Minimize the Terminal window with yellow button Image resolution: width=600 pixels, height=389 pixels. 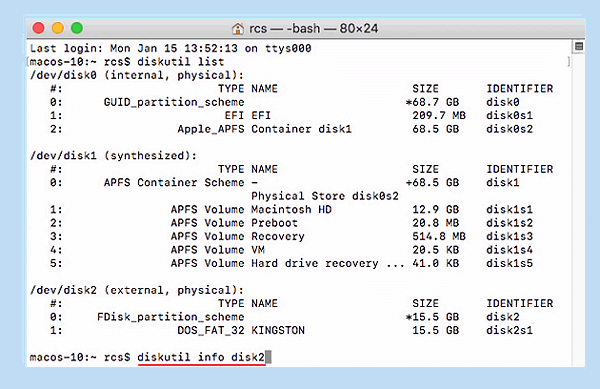[58, 28]
